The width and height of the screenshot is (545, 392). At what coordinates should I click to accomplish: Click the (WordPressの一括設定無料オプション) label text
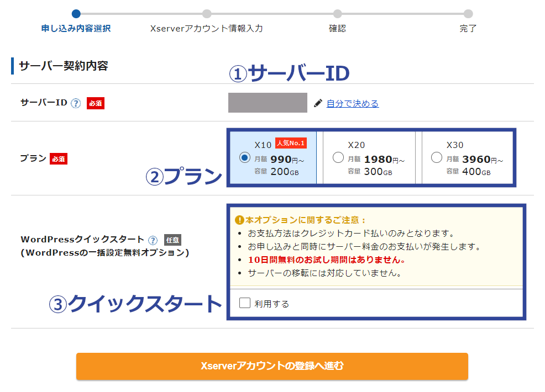coord(104,253)
